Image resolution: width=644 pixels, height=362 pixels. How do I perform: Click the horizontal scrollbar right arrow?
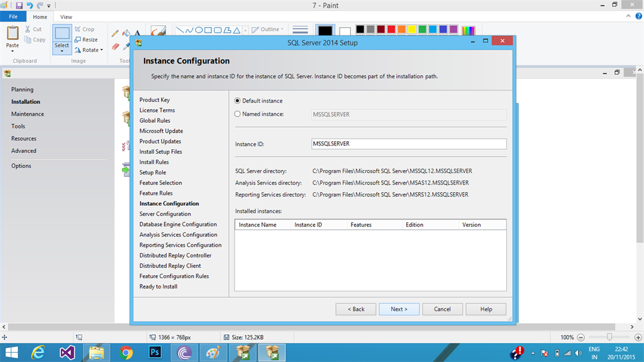pyautogui.click(x=632, y=327)
